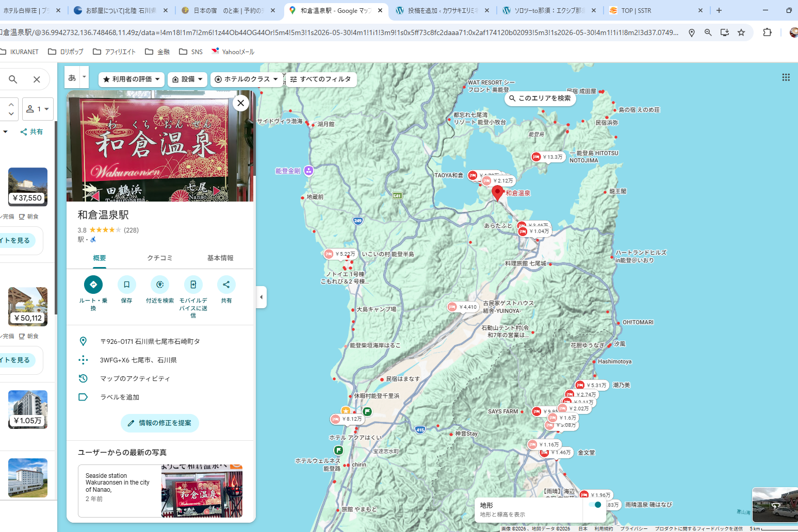Bookmark page with the star icon
Image resolution: width=798 pixels, height=532 pixels.
point(741,32)
